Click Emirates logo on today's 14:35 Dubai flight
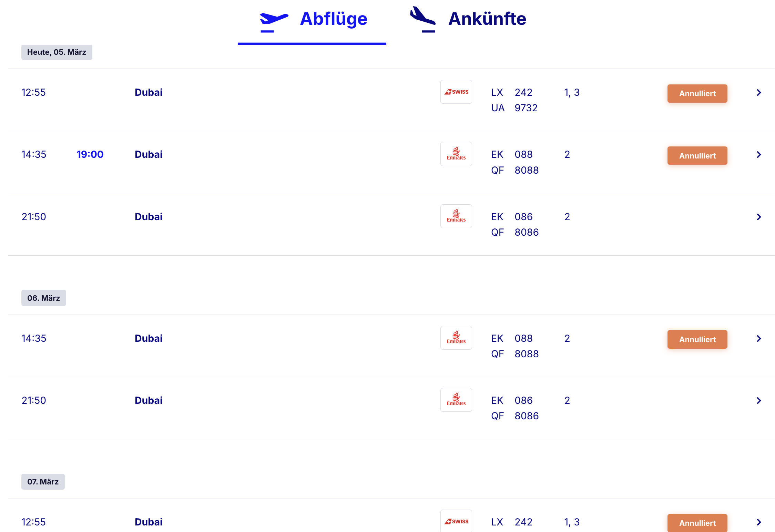775x532 pixels. [456, 154]
